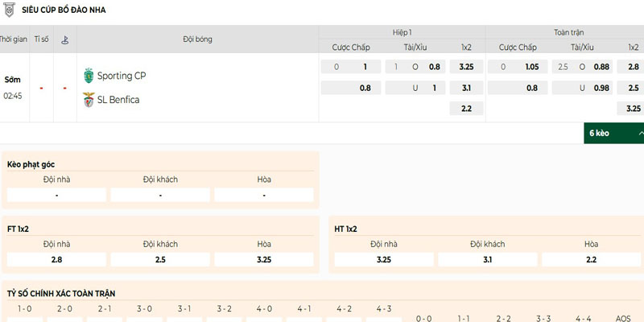The width and height of the screenshot is (644, 322).
Task: Choose Đội khách 3.1 in the HT 1x2 panel
Action: [x=487, y=260]
